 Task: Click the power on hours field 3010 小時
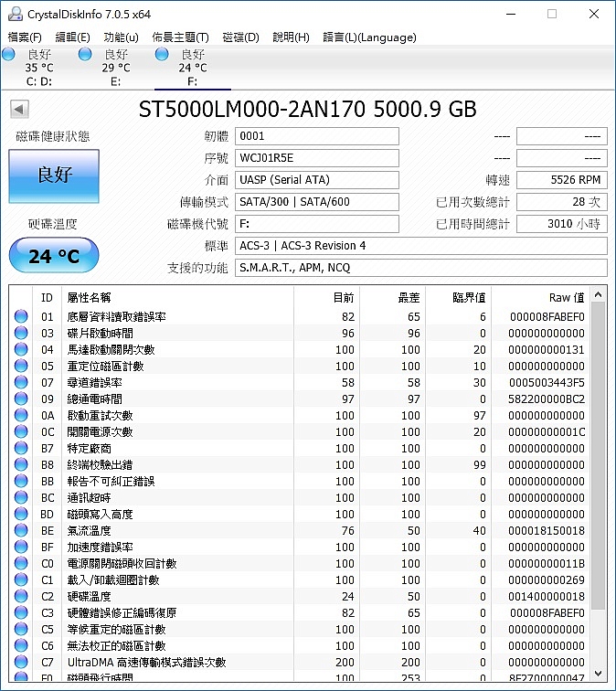click(x=562, y=224)
